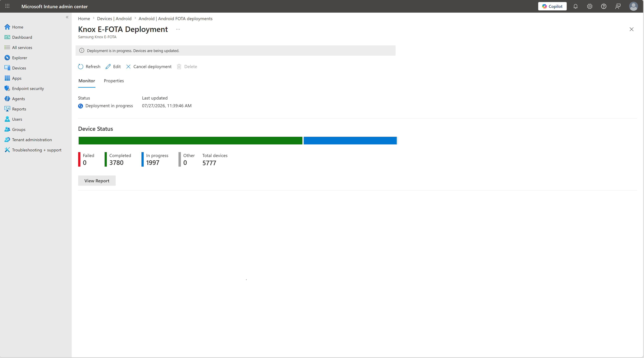644x358 pixels.
Task: Click the Reports icon in sidebar
Action: [x=7, y=109]
